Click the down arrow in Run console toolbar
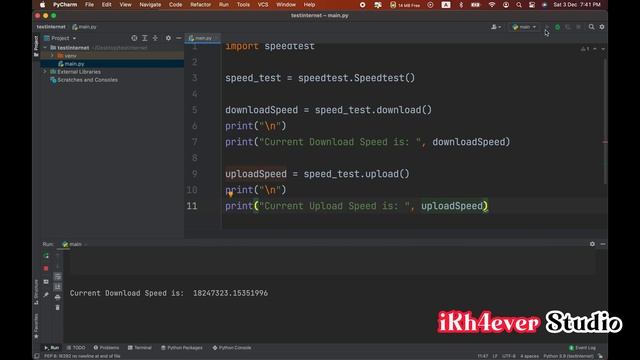 [x=58, y=266]
